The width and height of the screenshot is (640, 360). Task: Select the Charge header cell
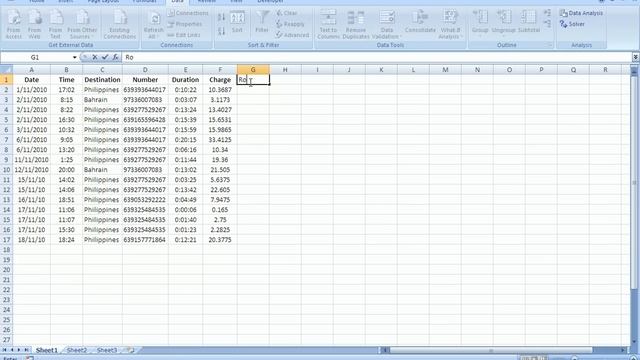220,80
